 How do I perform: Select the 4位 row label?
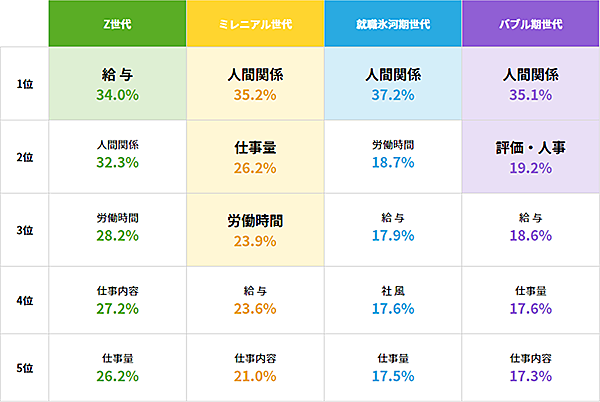pos(25,301)
